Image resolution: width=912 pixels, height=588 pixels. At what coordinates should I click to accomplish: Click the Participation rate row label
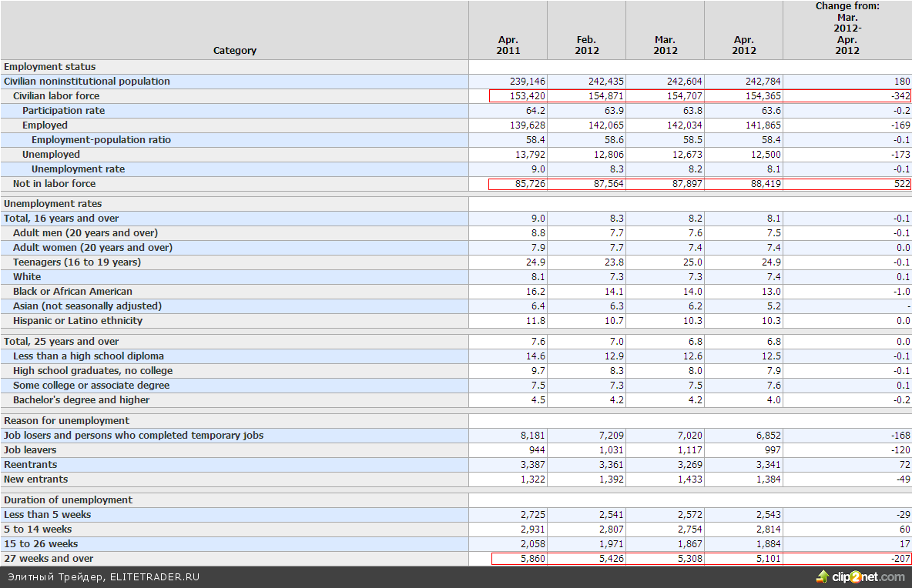pos(63,111)
